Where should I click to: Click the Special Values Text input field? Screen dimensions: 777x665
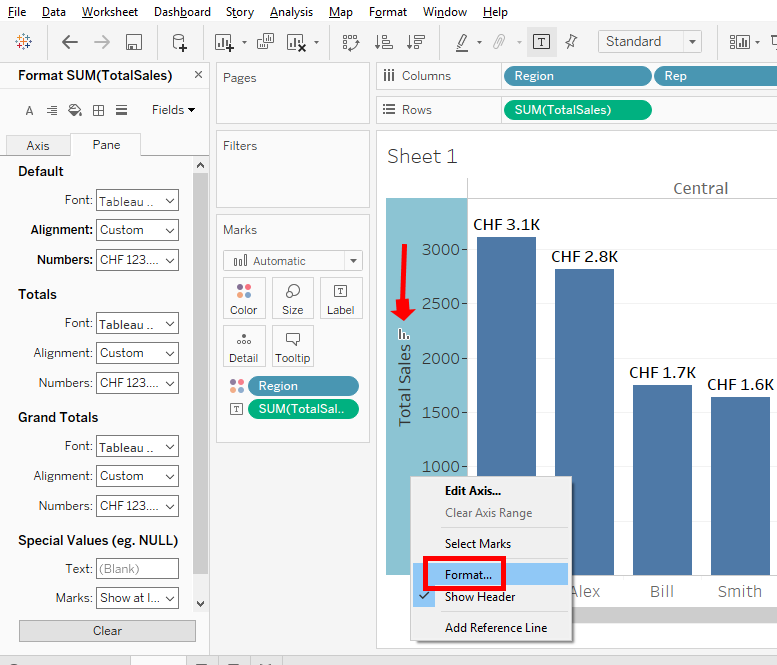(137, 569)
